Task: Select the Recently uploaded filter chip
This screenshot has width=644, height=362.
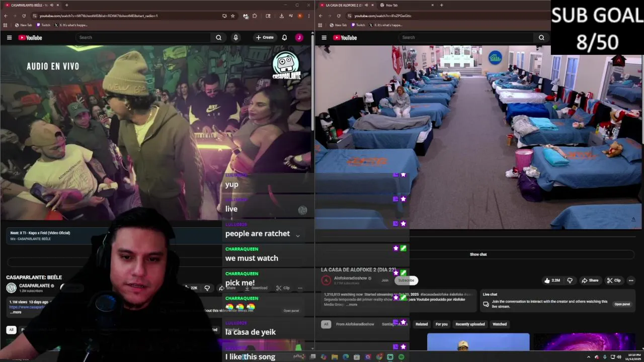Action: click(x=470, y=324)
